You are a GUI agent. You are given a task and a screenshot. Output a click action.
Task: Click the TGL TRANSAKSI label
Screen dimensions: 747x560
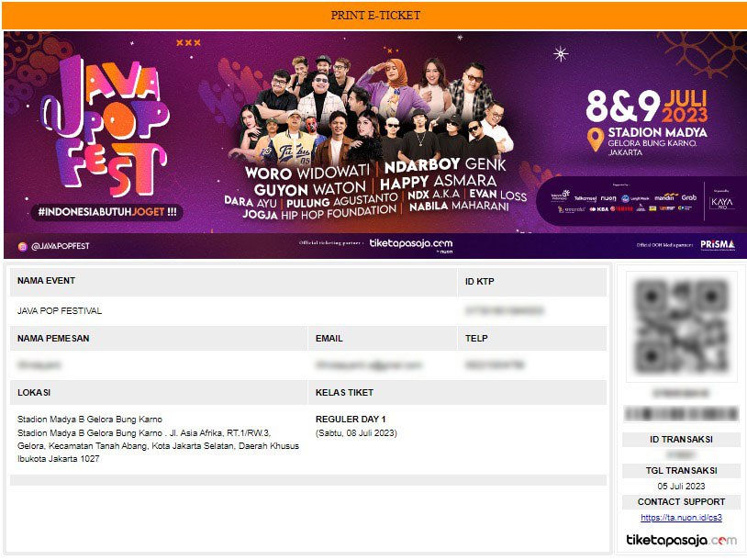coord(681,470)
